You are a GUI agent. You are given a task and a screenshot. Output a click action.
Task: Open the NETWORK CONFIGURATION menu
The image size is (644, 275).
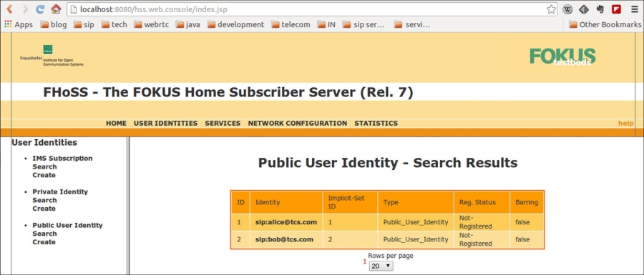(298, 123)
